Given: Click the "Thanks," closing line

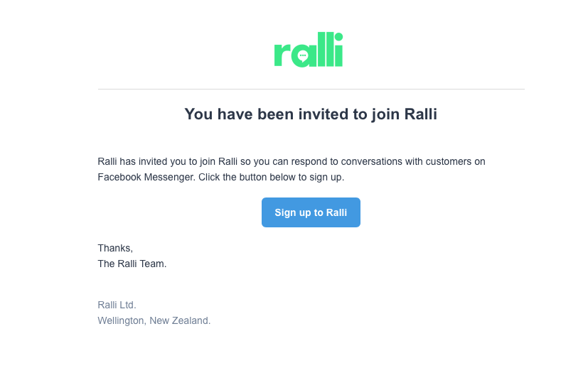Looking at the screenshot, I should 115,248.
